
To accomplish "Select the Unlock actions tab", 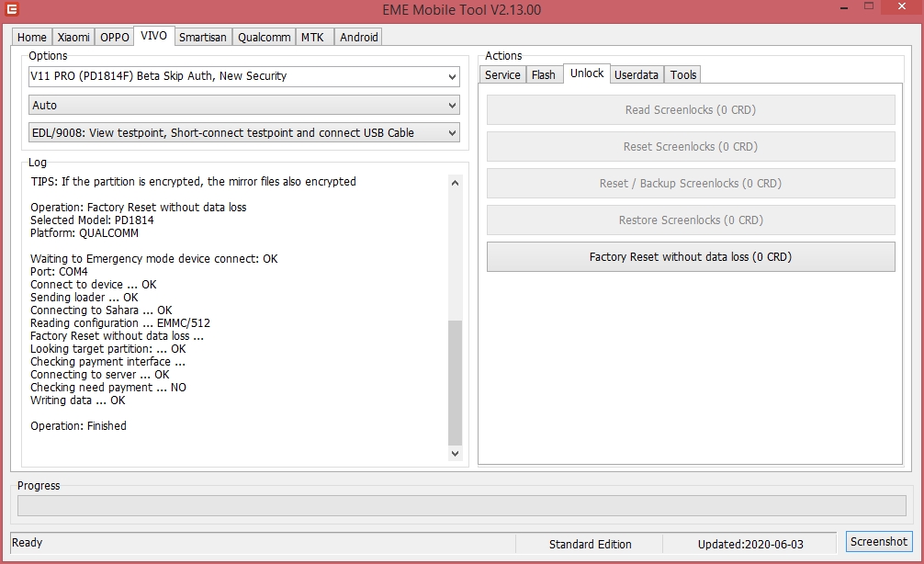I will (587, 73).
